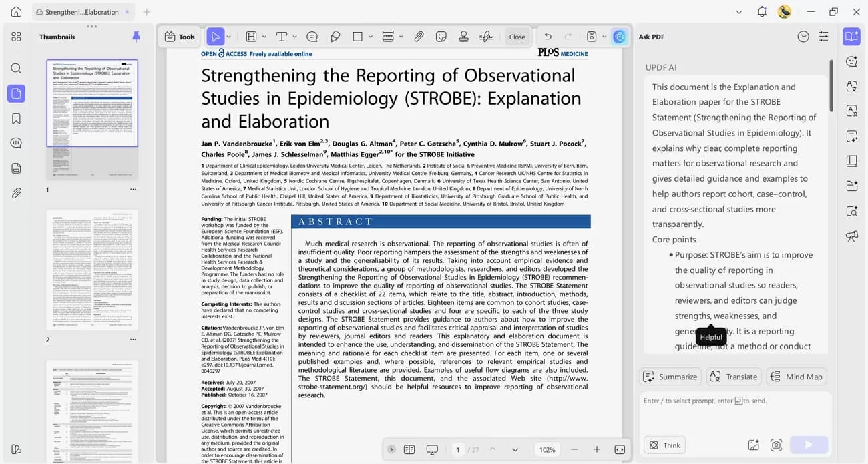Open a new tab with plus button
868x464 pixels.
[x=147, y=12]
